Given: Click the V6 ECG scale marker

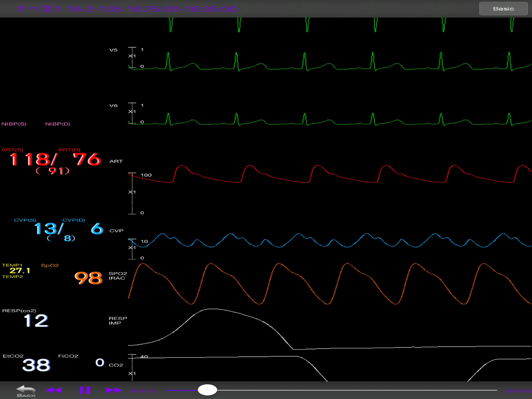Looking at the screenshot, I should tap(132, 113).
